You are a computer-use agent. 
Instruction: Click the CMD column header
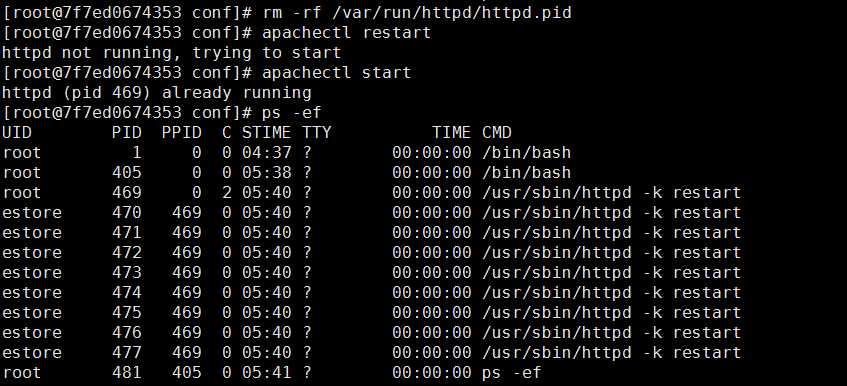click(x=497, y=132)
